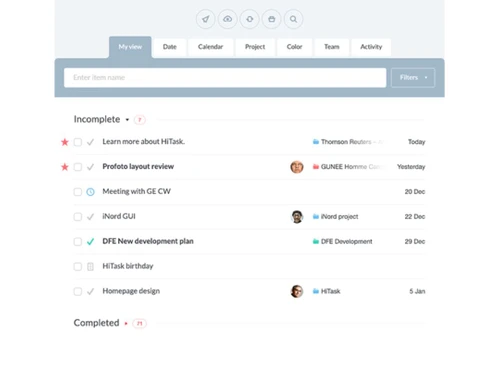Click assignee avatar on iNord GUI
This screenshot has height=375, width=500.
[297, 217]
